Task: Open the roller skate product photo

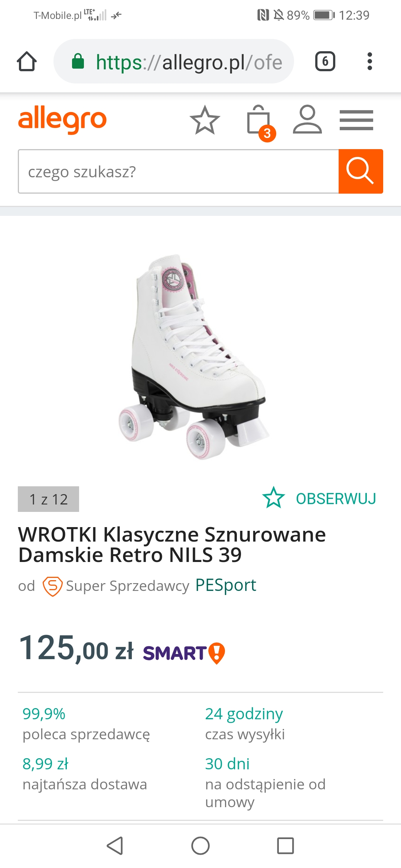Action: (x=194, y=356)
